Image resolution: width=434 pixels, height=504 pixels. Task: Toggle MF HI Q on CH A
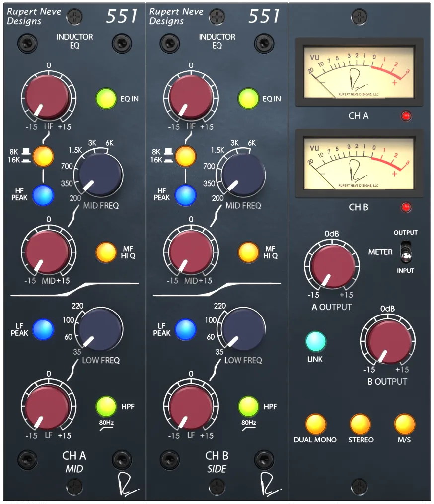pos(106,252)
